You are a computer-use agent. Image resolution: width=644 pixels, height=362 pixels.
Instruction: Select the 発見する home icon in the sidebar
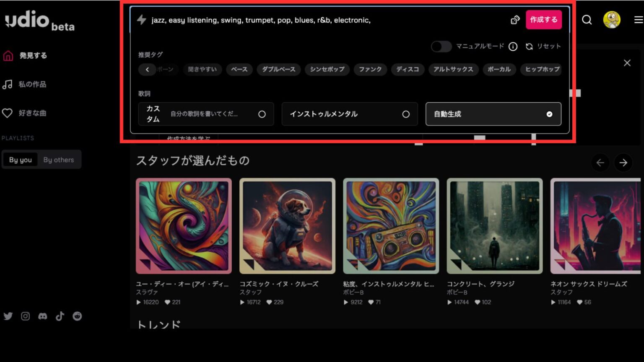[x=8, y=55]
